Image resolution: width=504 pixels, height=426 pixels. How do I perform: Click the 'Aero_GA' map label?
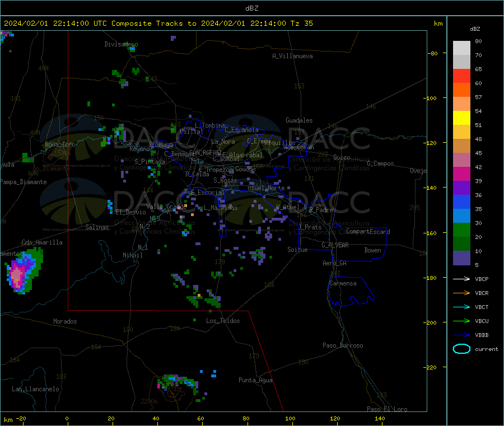[334, 263]
